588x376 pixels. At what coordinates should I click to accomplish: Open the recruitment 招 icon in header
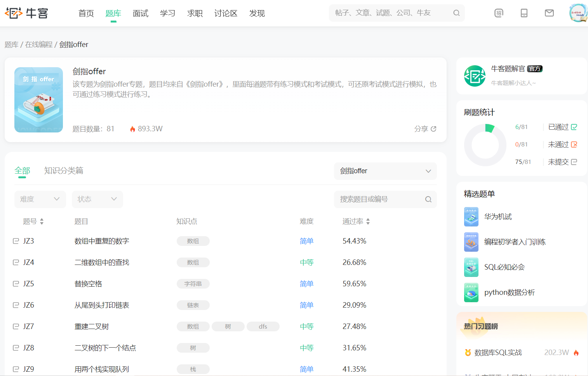point(499,13)
